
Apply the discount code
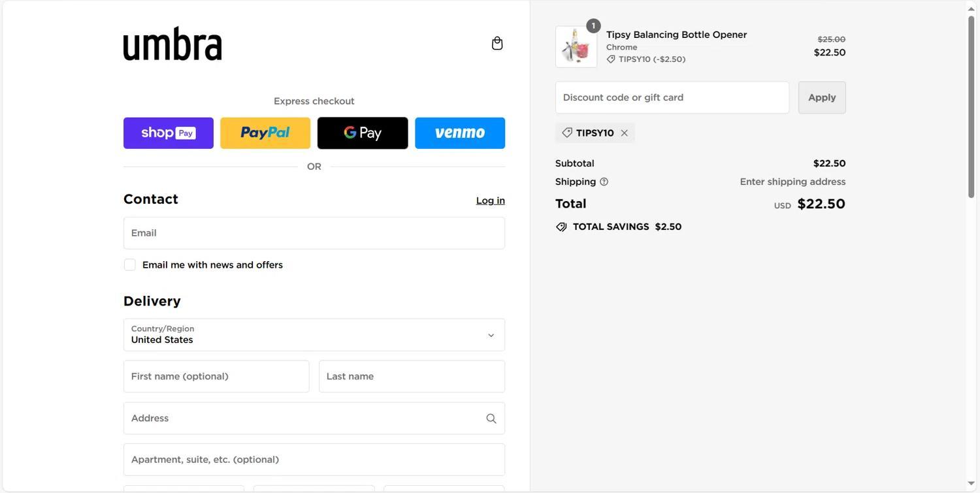[x=822, y=97]
